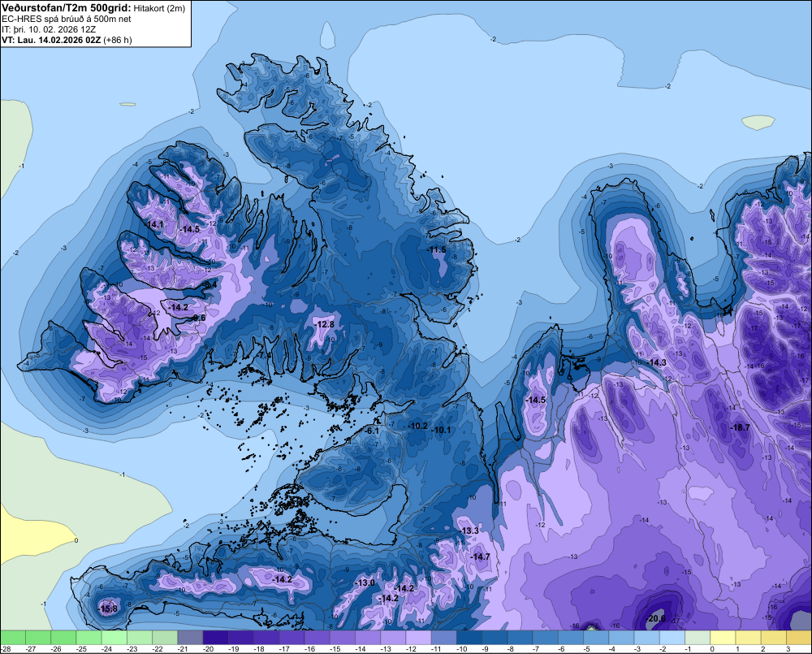Viewport: 812px width, 654px height.
Task: Click the 'Hitakort (2m)' label in the header
Action: pyautogui.click(x=159, y=8)
